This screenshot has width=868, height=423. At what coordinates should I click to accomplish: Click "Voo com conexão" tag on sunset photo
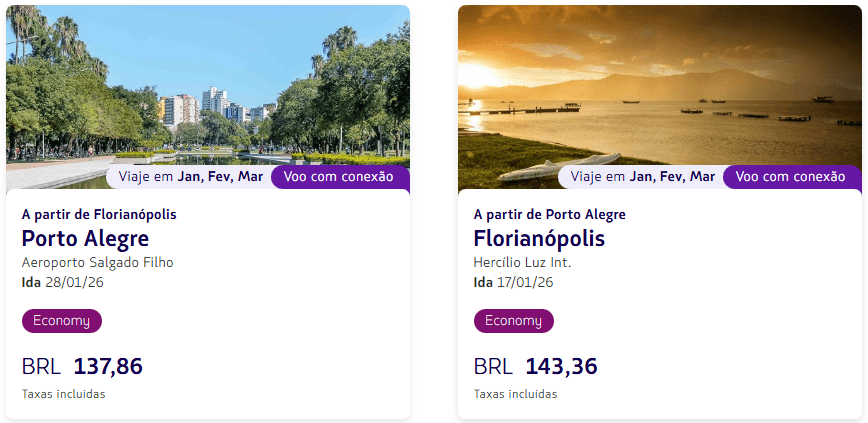coord(791,177)
